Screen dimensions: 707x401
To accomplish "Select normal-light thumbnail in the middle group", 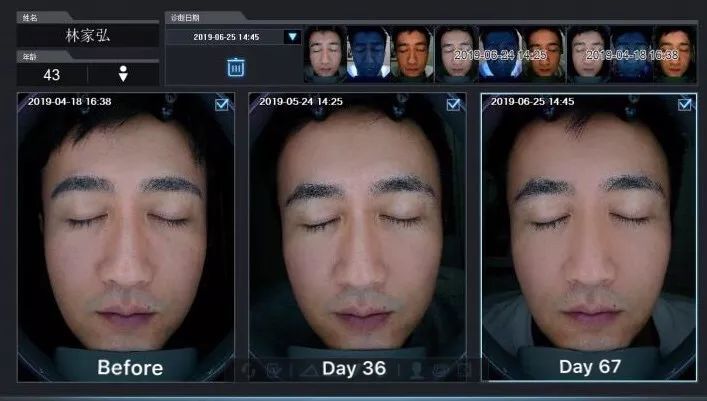I will pyautogui.click(x=456, y=54).
